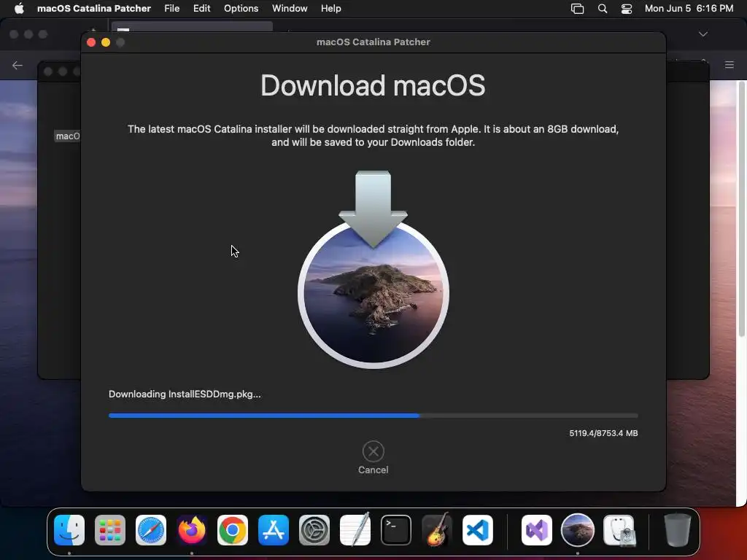Viewport: 747px width, 560px height.
Task: Launch Visual Studio from the Dock
Action: coord(537,530)
